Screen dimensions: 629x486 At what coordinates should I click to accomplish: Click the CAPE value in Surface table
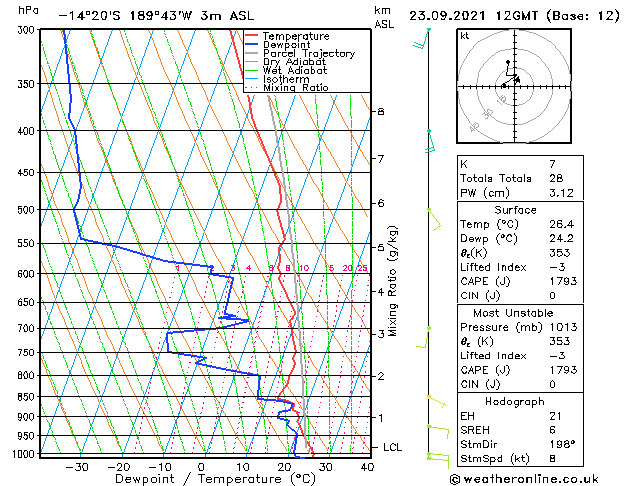[x=563, y=281]
